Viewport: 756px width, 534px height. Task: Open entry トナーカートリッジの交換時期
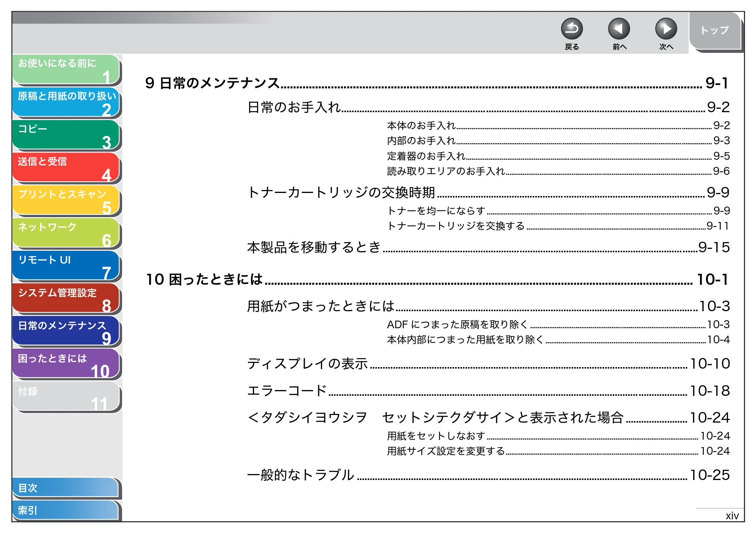pos(488,193)
